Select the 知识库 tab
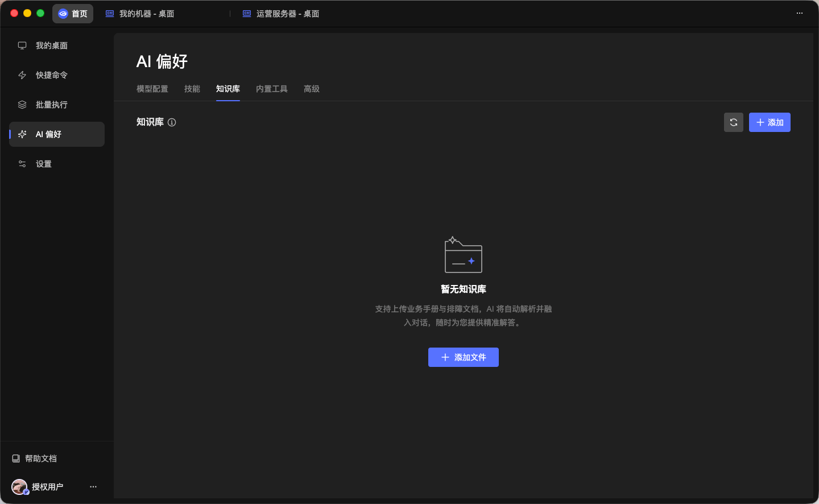The height and width of the screenshot is (504, 819). tap(228, 89)
